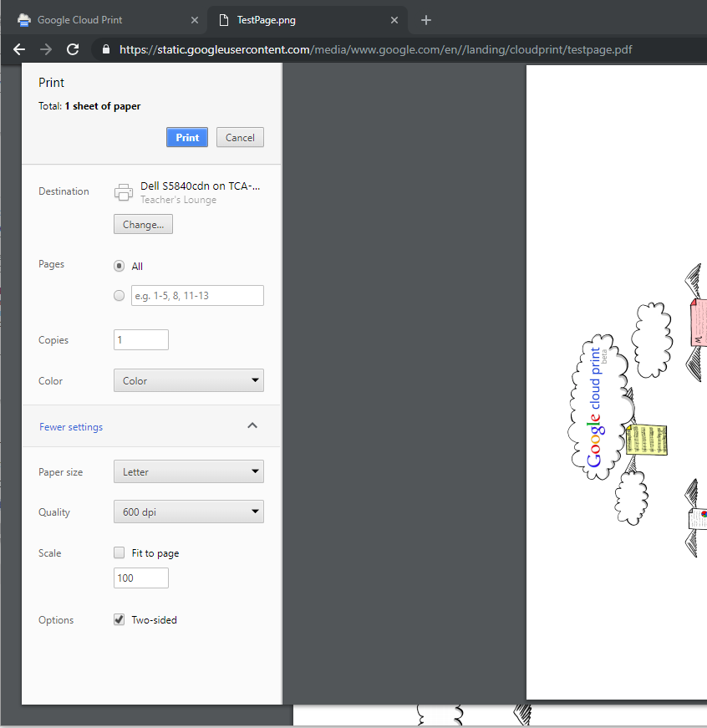Click the Total 1 sheet of paper text
The image size is (707, 728).
89,106
